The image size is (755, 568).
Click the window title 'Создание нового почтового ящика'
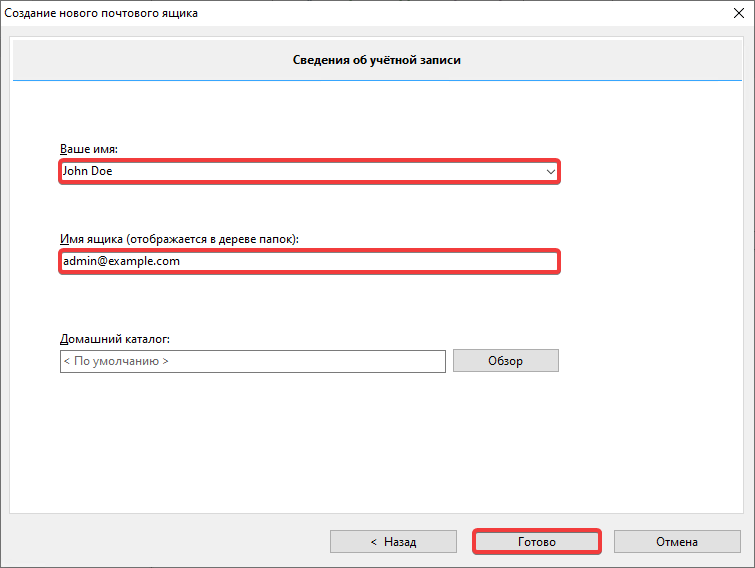point(102,13)
